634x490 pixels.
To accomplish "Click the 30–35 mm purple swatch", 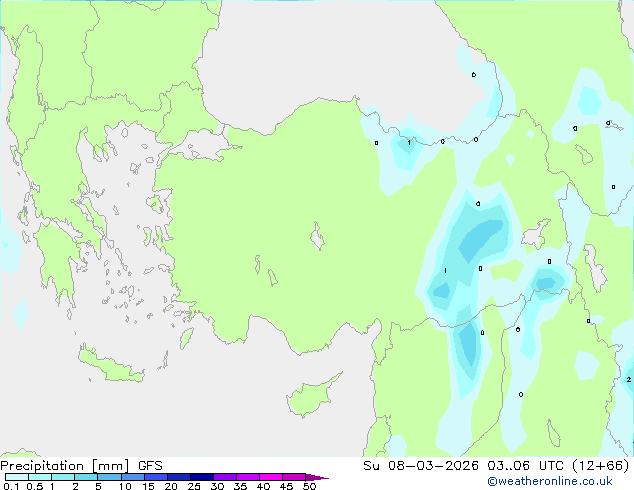I will coord(225,477).
